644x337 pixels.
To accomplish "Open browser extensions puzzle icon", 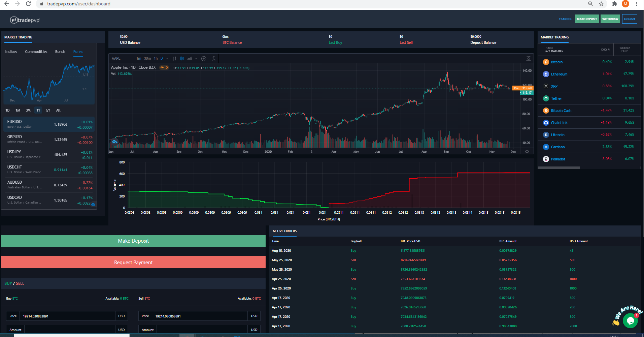I will pos(615,4).
